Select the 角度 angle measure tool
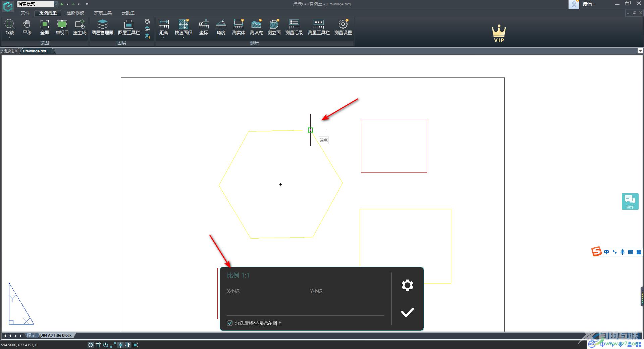Viewport: 644px width, 349px height. 221,27
